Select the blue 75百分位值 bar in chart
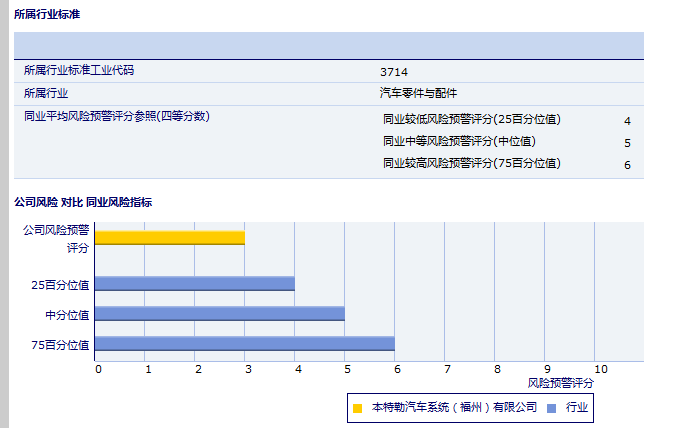 245,344
